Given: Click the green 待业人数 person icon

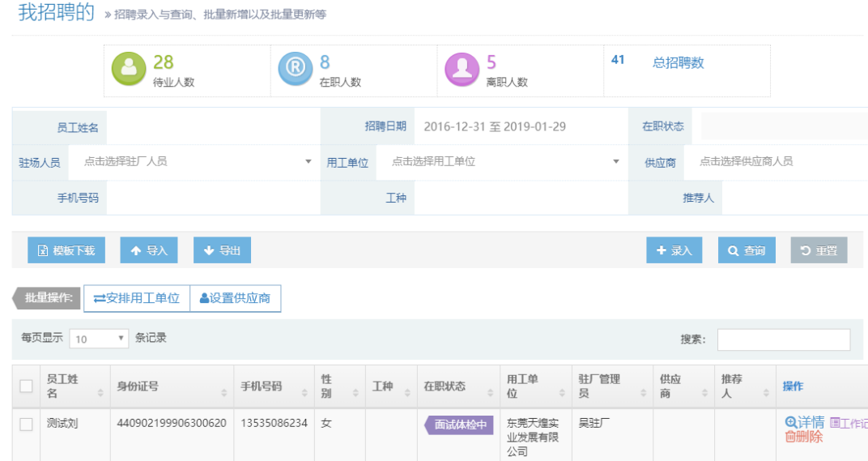Looking at the screenshot, I should tap(129, 70).
